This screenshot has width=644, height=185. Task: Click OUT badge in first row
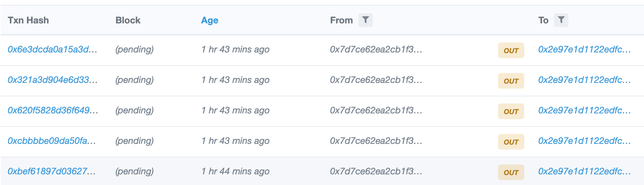pos(511,50)
